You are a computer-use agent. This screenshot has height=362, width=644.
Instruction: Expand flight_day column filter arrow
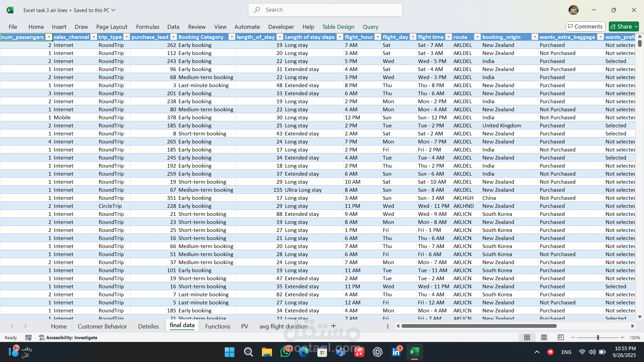[413, 37]
